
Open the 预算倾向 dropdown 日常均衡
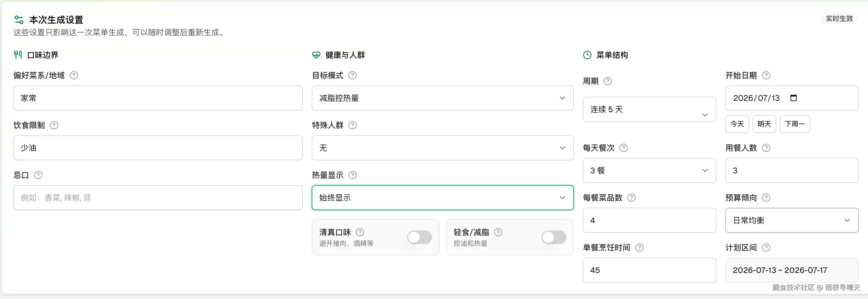792,220
